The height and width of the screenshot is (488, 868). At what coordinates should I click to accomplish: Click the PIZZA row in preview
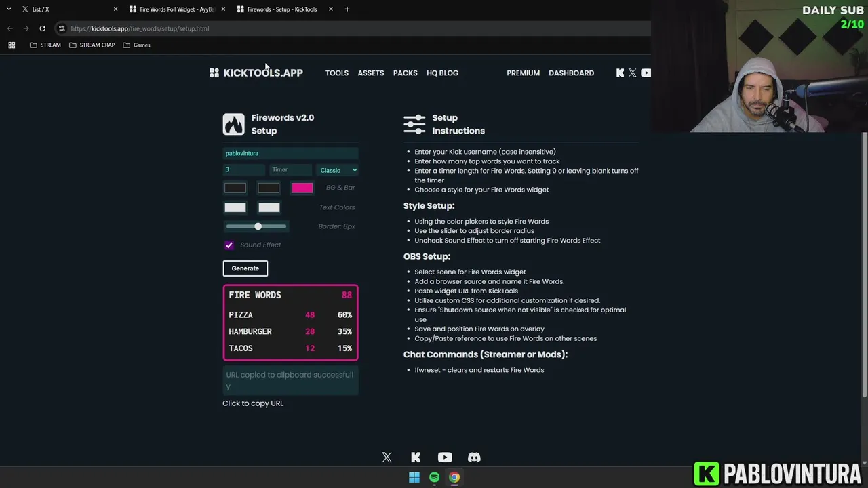tap(290, 315)
